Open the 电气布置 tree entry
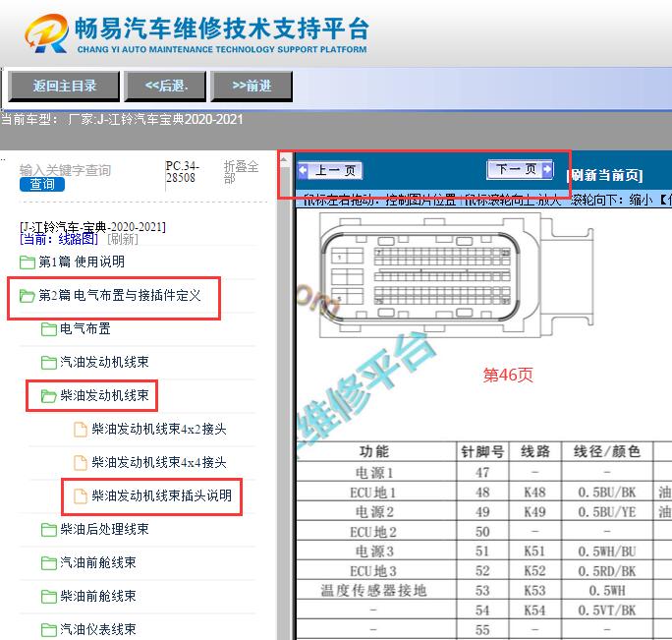The height and width of the screenshot is (640, 672). pos(84,328)
